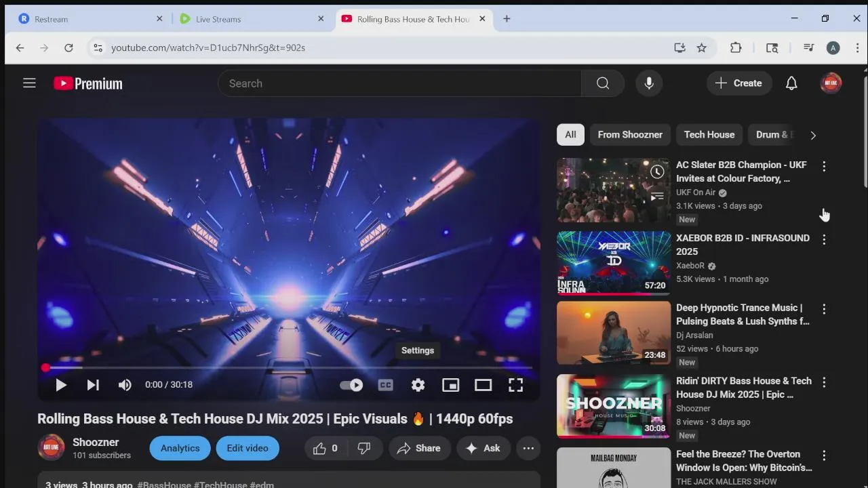
Task: Click the search magnifier button
Action: 603,83
